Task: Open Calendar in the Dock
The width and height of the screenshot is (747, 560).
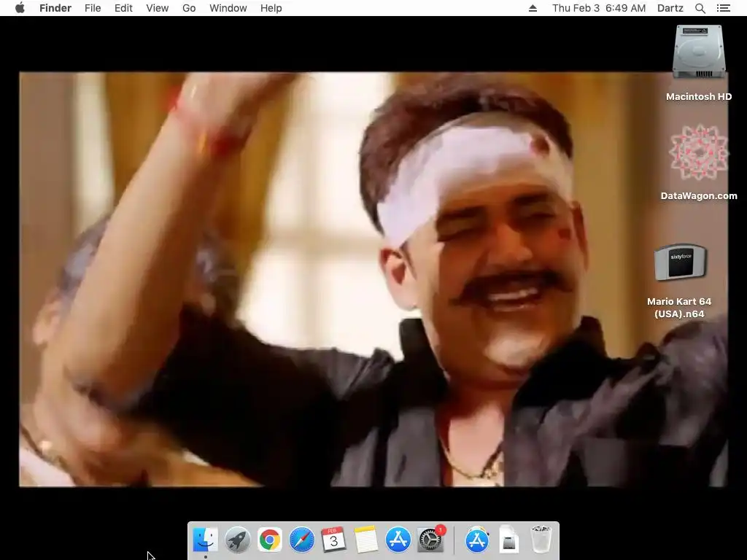Action: (x=333, y=540)
